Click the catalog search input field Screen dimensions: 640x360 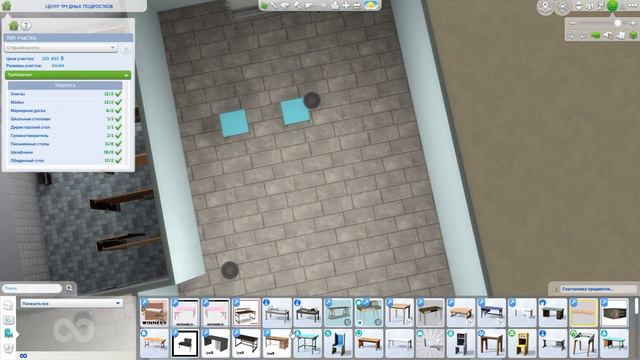tap(32, 288)
